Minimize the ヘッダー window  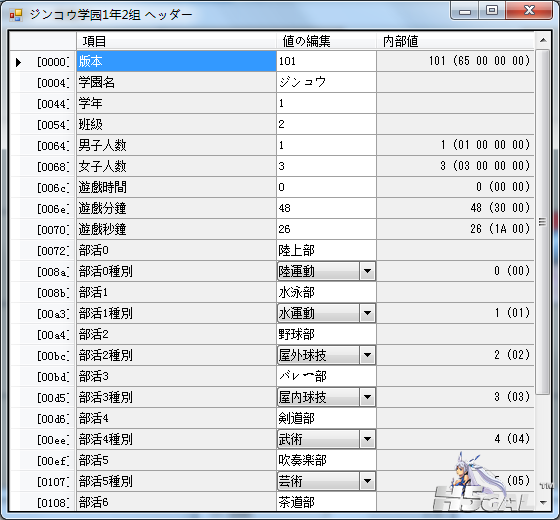coord(465,11)
